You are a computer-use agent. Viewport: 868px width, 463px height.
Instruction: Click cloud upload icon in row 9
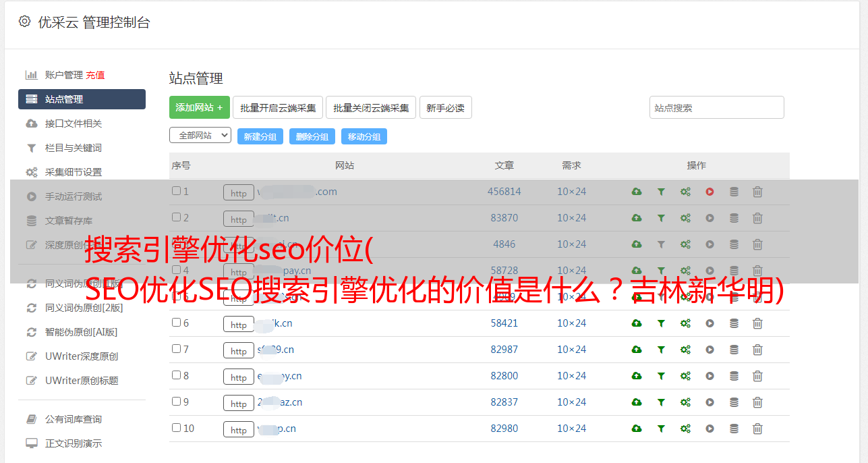[637, 402]
